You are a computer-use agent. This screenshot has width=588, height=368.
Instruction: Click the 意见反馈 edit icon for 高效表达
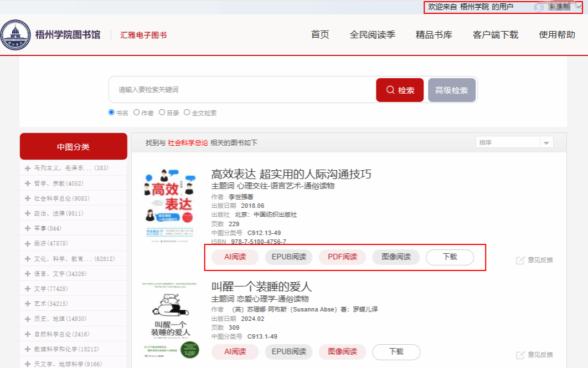[x=520, y=260]
